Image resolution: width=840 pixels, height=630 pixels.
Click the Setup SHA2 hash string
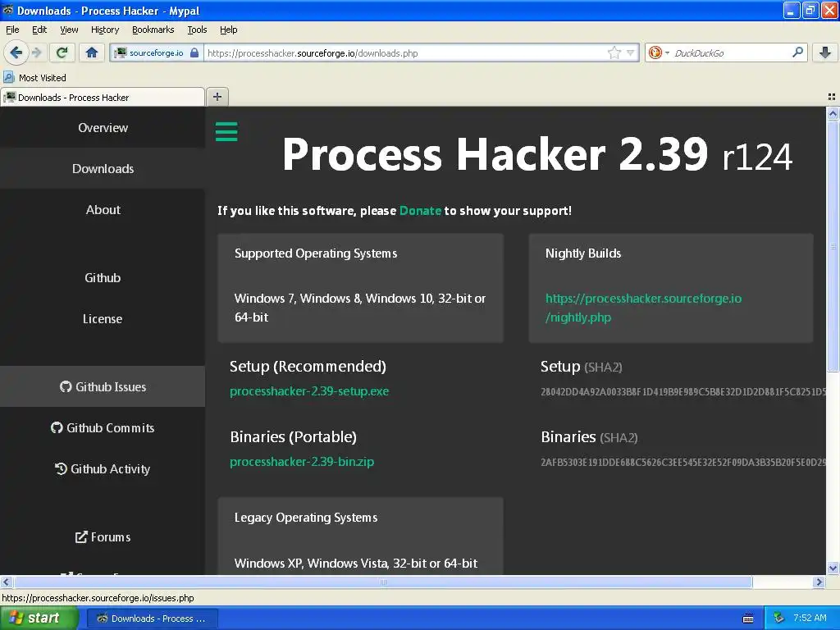(683, 391)
